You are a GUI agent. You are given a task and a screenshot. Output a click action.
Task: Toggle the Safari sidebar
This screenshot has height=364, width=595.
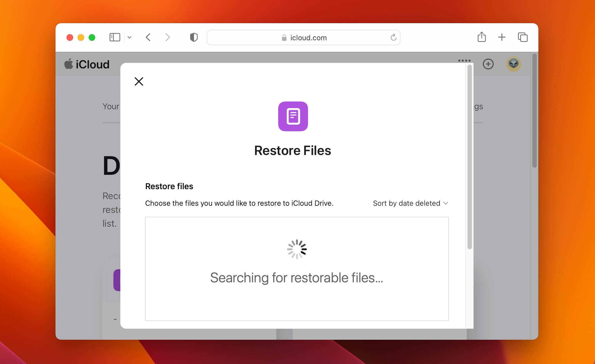(115, 37)
